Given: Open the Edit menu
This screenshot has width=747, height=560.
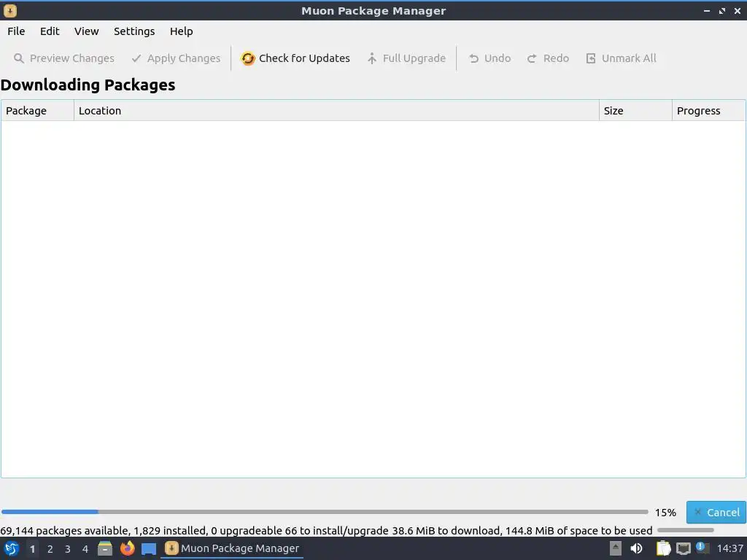Looking at the screenshot, I should pos(50,31).
